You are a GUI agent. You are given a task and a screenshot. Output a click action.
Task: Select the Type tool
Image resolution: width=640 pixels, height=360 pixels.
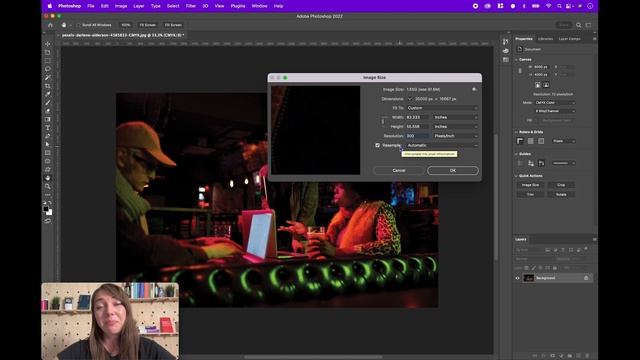(x=48, y=128)
